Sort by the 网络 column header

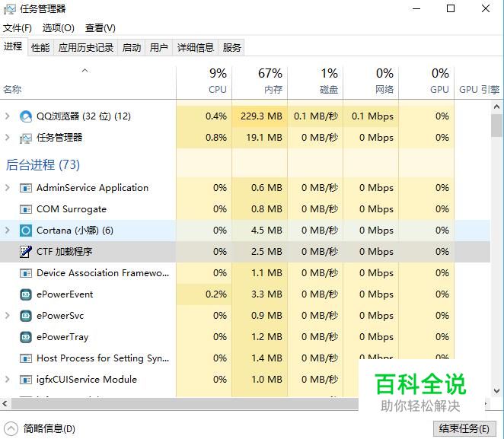(x=371, y=83)
